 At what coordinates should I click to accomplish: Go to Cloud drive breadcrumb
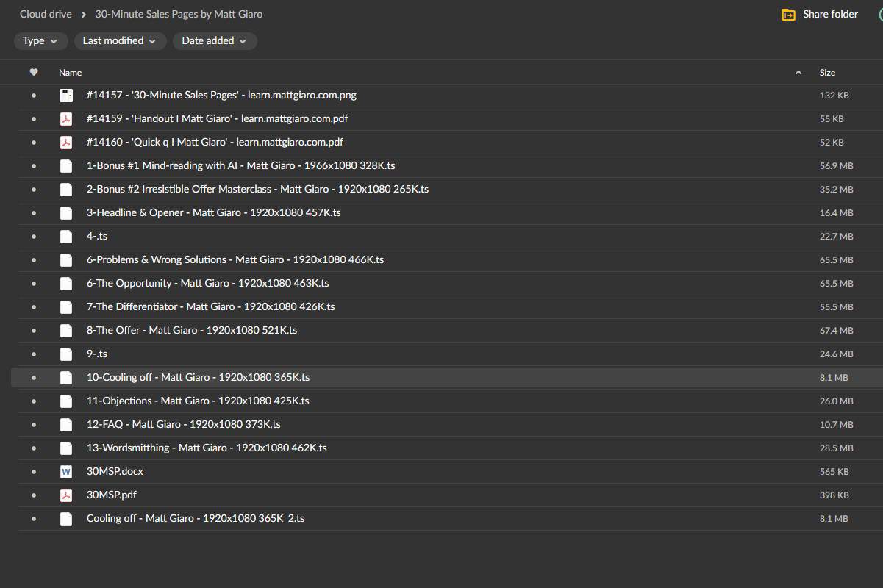(x=46, y=14)
